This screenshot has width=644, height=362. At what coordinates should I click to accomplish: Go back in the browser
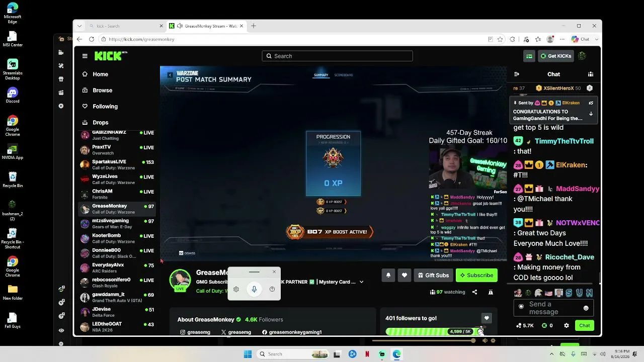point(79,39)
